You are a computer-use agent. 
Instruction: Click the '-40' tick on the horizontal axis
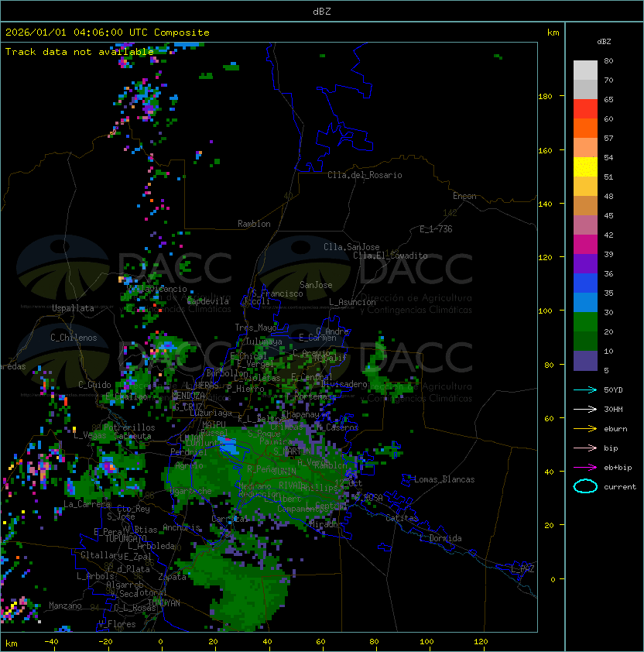51,642
